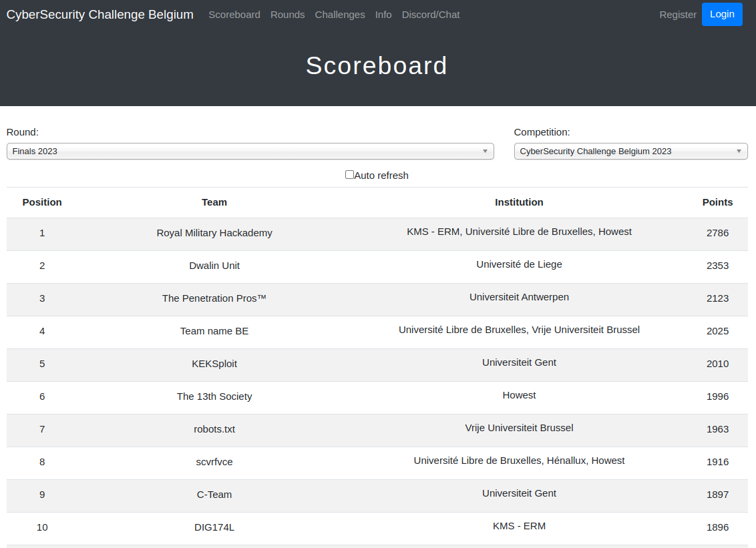This screenshot has height=548, width=756.
Task: Select team Royal Military Hackademy
Action: click(214, 233)
